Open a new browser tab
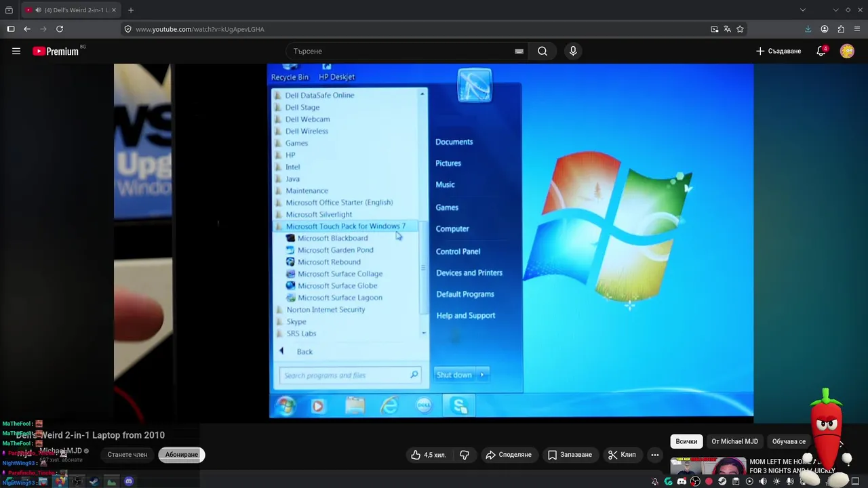 [131, 10]
